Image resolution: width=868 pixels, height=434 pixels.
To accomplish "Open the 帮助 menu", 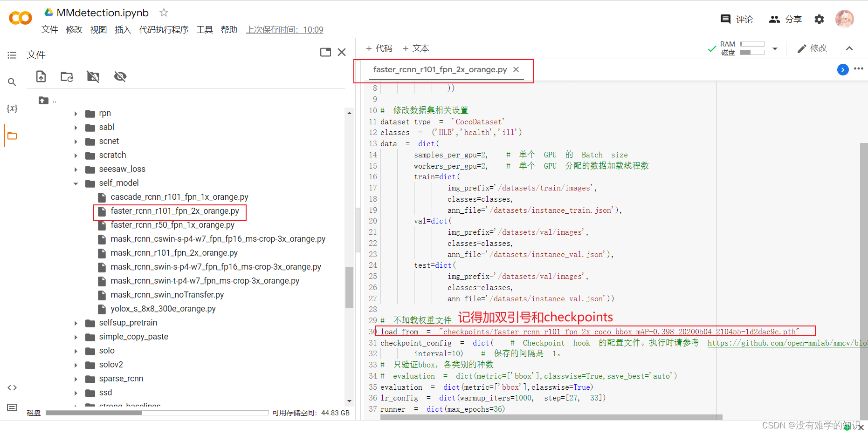I will pyautogui.click(x=229, y=30).
